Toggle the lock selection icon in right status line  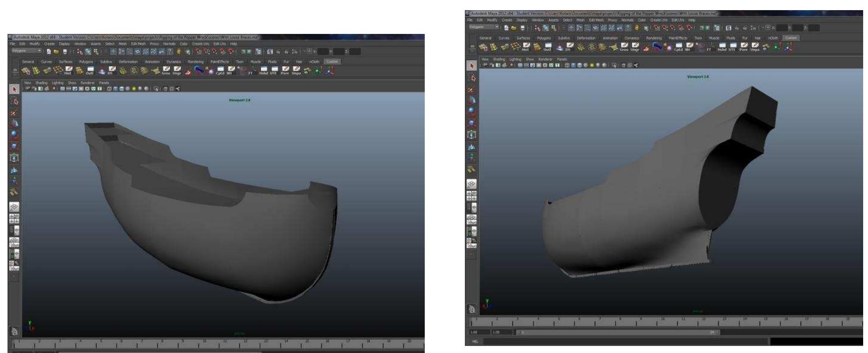click(x=636, y=27)
